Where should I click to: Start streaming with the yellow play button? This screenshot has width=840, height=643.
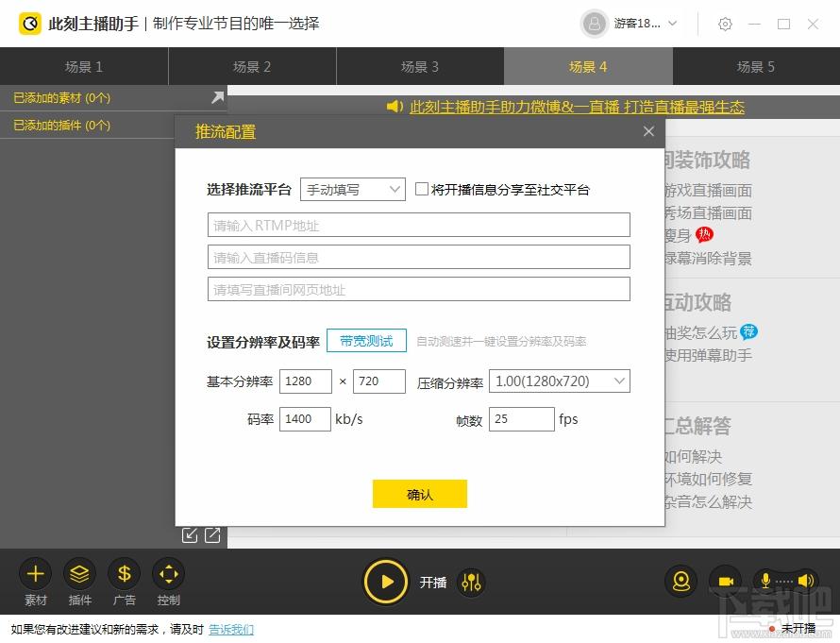[387, 582]
